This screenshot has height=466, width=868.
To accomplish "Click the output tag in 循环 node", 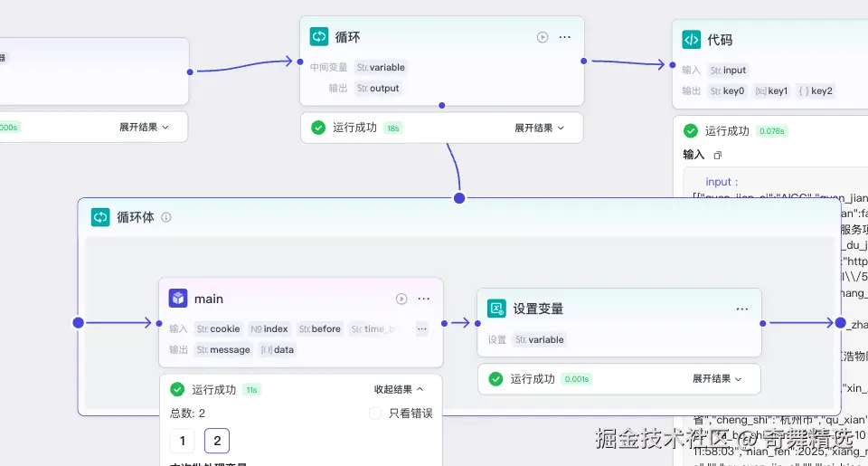I will [378, 88].
